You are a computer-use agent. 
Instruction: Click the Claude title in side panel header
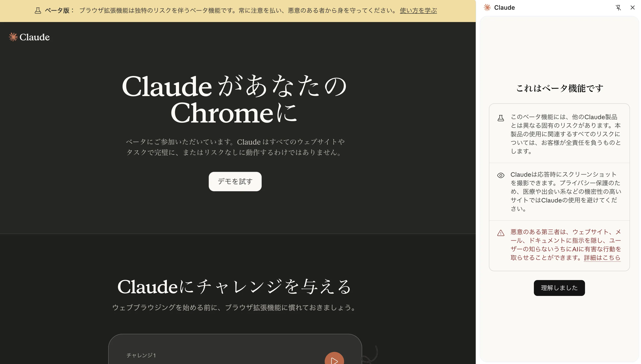504,7
